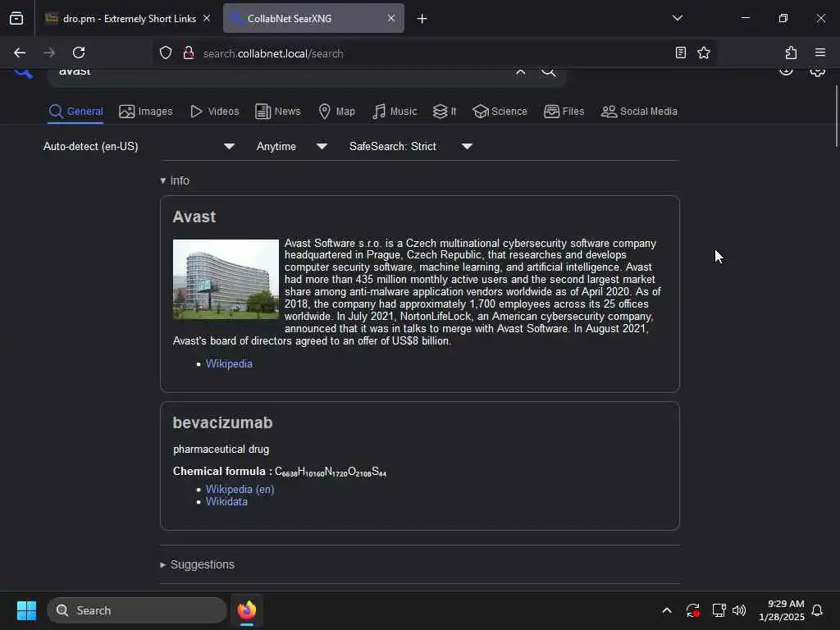This screenshot has height=630, width=840.
Task: Close the CollabNet SearXNG tab
Action: coord(391,18)
